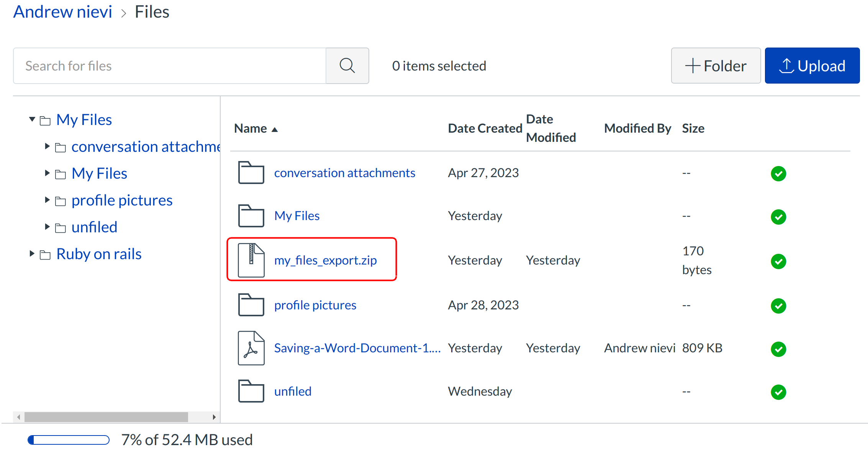The height and width of the screenshot is (457, 868).
Task: Toggle published checkmark for Saving-a-Word-Document file
Action: pyautogui.click(x=778, y=349)
